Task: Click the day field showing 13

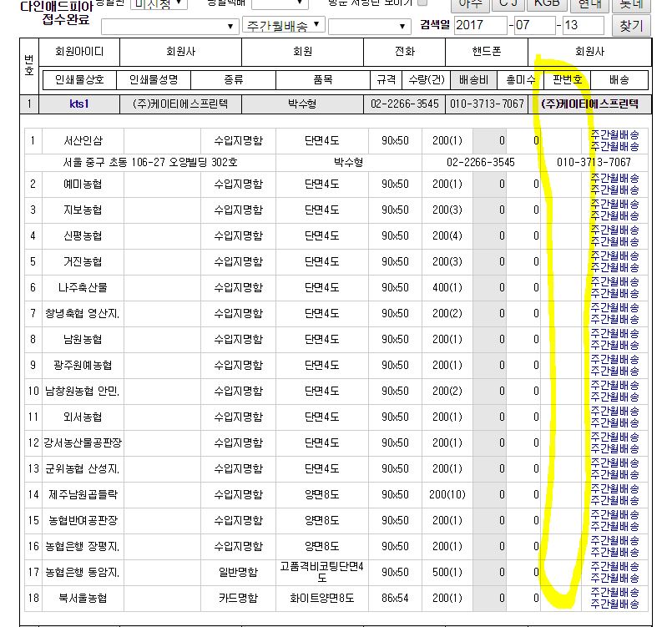Action: [x=582, y=25]
